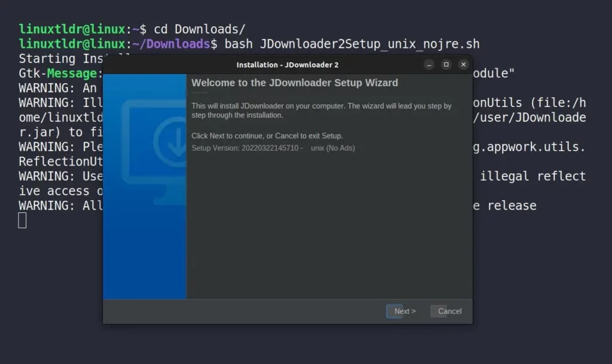Click 'e release' text in the terminal
The height and width of the screenshot is (364, 612).
504,206
